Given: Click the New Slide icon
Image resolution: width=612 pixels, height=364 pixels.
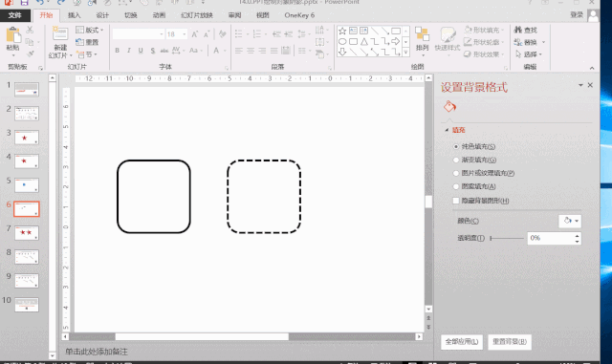Looking at the screenshot, I should pos(59,33).
